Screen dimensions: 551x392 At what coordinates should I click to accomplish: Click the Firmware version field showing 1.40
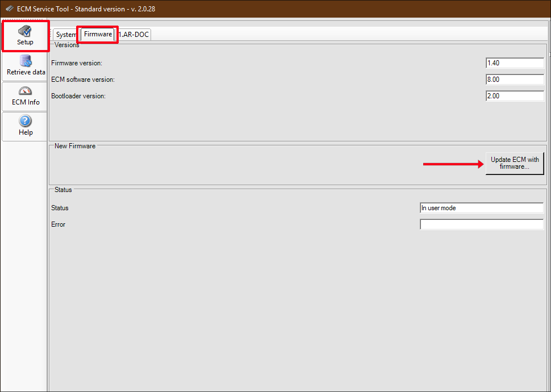pyautogui.click(x=515, y=63)
